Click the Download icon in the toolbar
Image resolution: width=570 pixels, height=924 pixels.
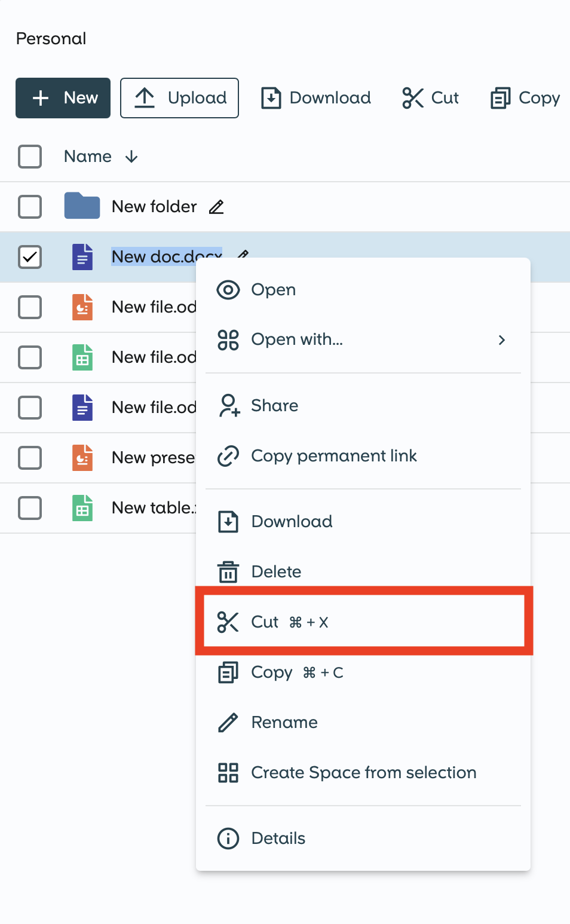click(x=270, y=98)
